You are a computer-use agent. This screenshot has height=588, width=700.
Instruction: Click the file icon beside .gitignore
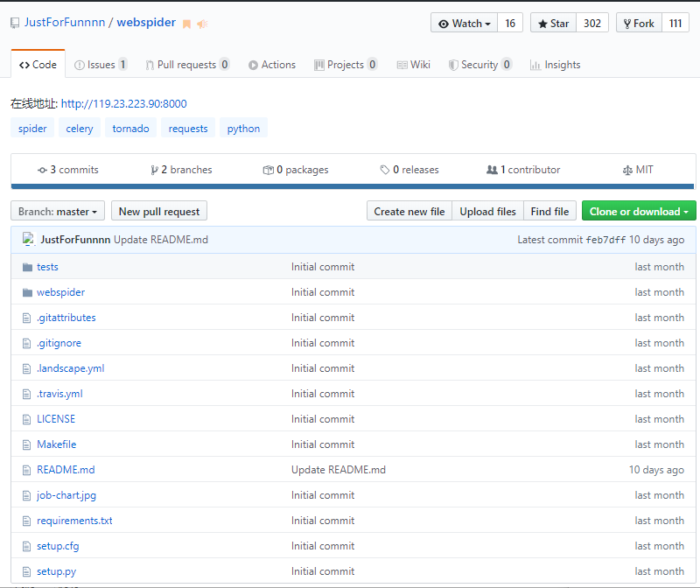pos(27,343)
